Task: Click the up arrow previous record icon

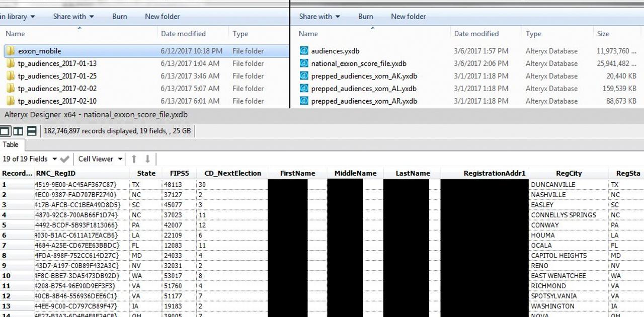Action: click(134, 159)
